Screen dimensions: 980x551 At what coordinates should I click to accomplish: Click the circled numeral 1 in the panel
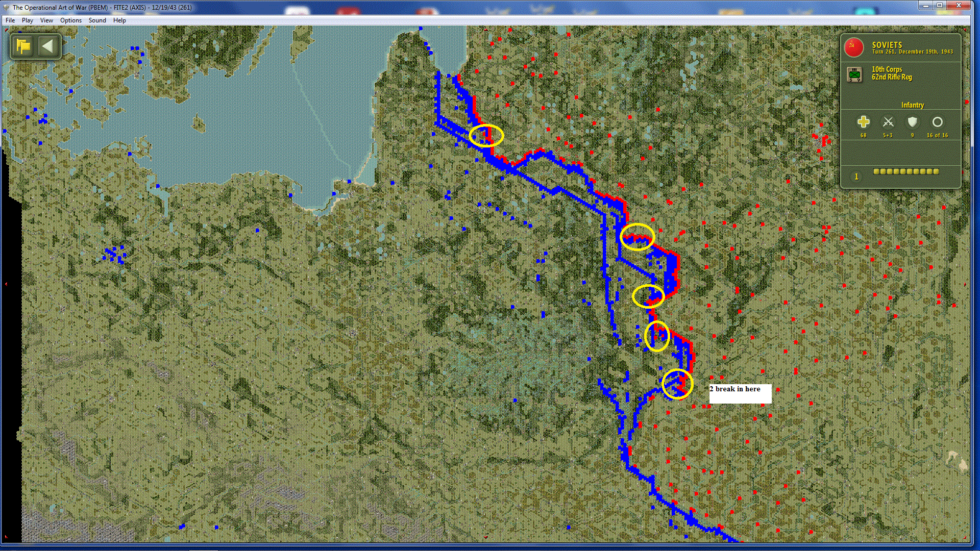click(x=856, y=176)
